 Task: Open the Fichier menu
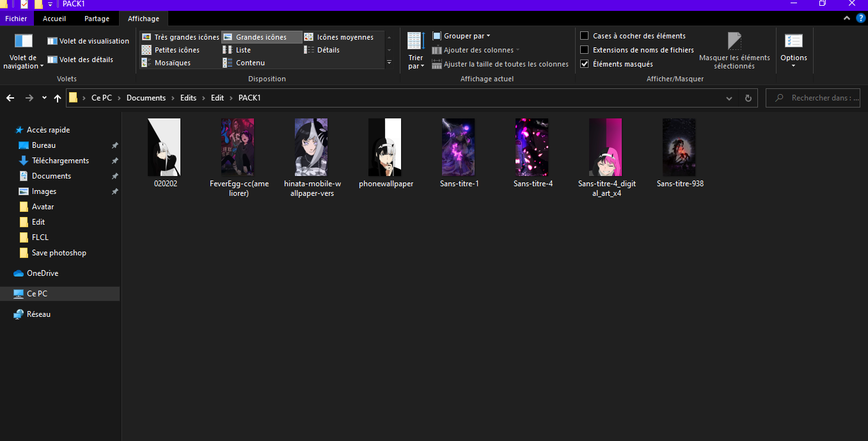pyautogui.click(x=16, y=19)
